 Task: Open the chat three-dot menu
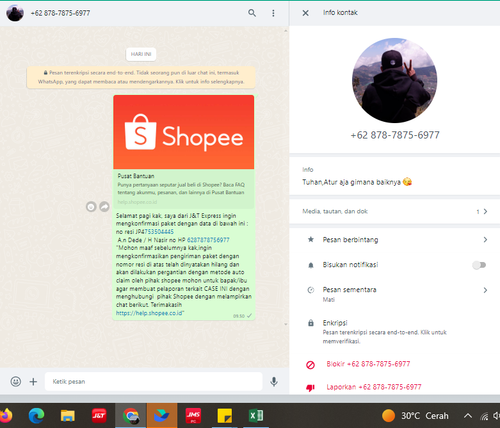[x=273, y=13]
